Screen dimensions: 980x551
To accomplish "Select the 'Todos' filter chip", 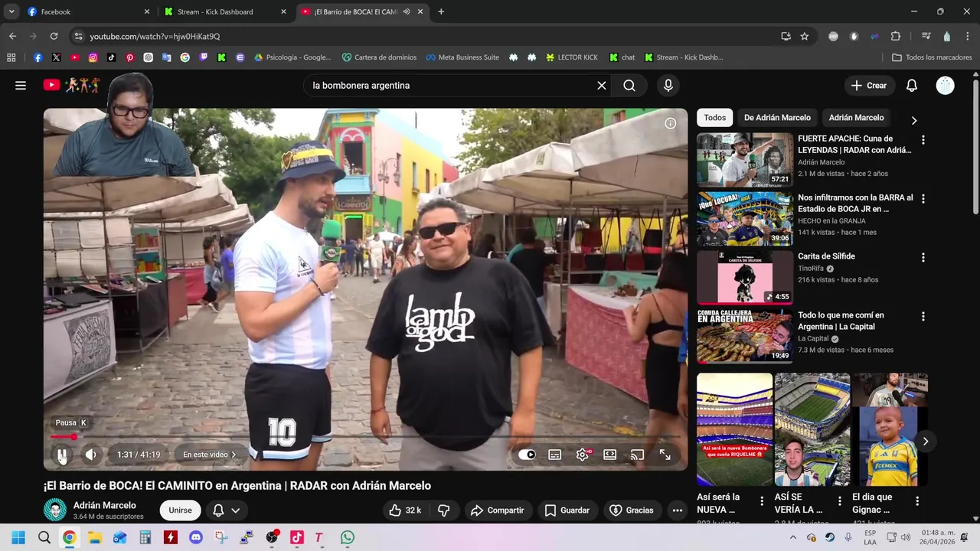I will [715, 118].
